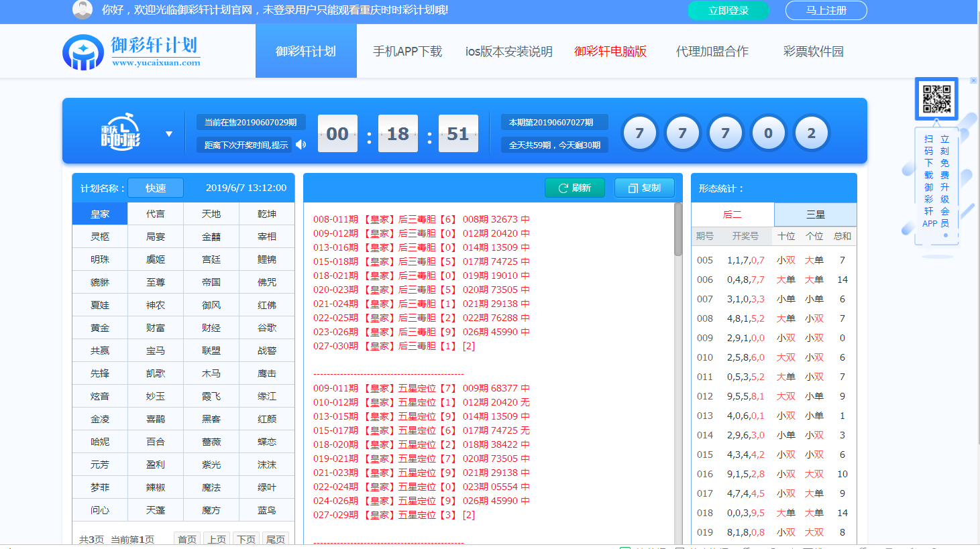Close the floating QR code panel
980x549 pixels.
click(973, 80)
